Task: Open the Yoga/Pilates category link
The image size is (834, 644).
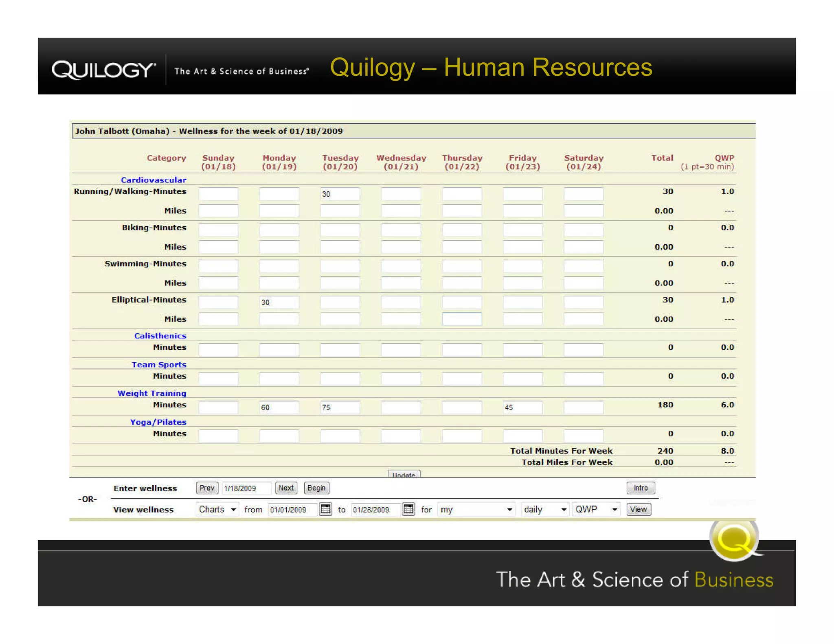Action: click(158, 422)
